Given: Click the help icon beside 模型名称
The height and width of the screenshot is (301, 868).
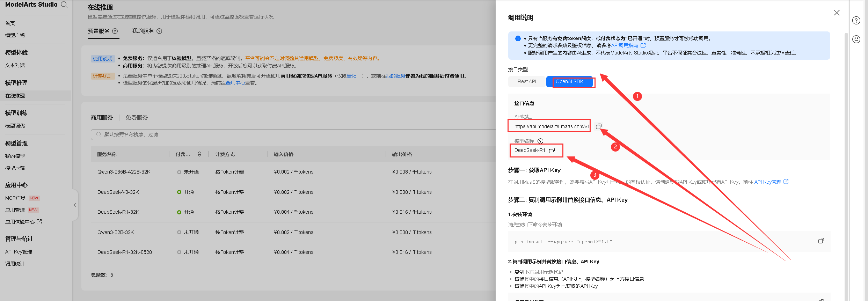Looking at the screenshot, I should [x=540, y=141].
